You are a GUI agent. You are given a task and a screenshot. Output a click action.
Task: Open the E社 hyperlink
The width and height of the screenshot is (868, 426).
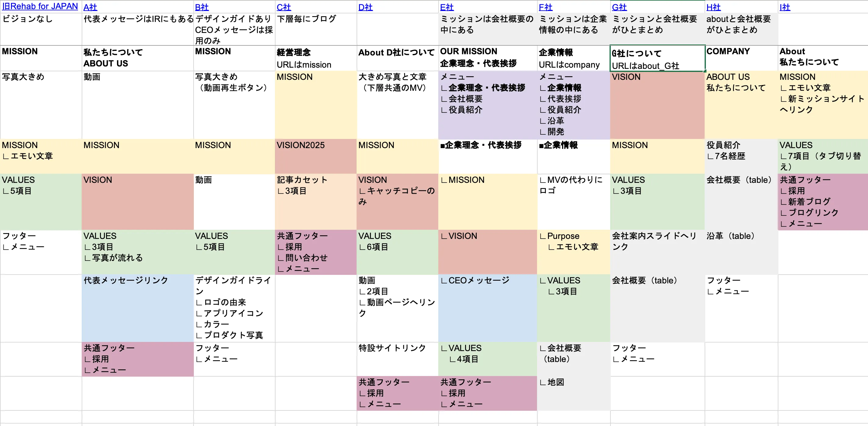tap(447, 7)
